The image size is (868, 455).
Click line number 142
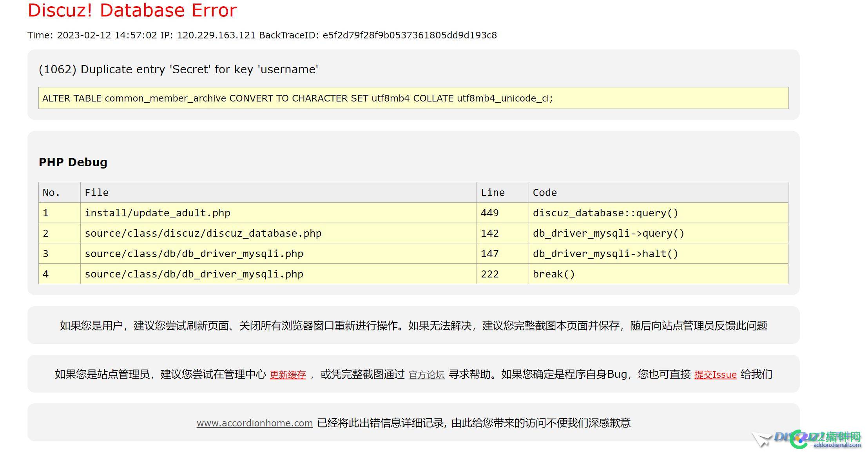[503, 233]
